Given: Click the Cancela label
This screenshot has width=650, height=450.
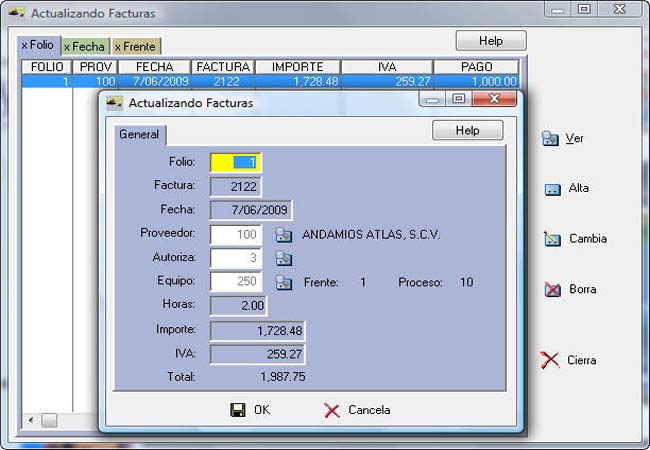Looking at the screenshot, I should pyautogui.click(x=369, y=410).
